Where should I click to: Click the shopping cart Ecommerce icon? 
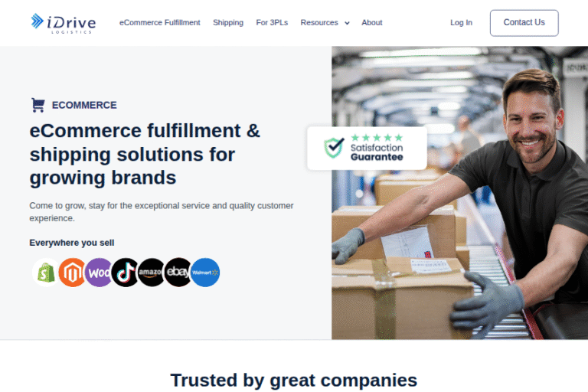click(38, 105)
